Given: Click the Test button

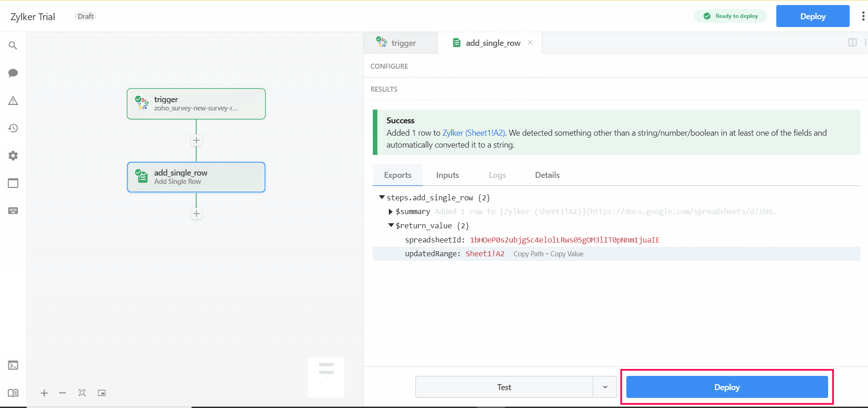Looking at the screenshot, I should point(504,387).
